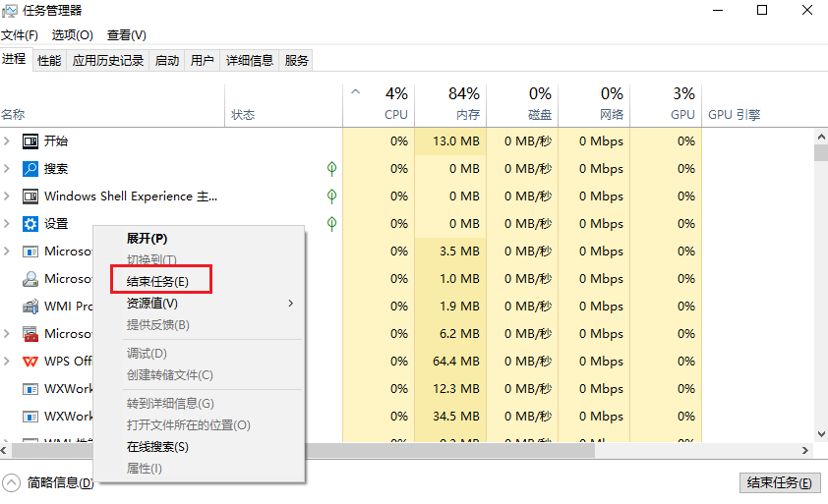
Task: Switch to the 应用历史记录 tab
Action: pos(108,61)
